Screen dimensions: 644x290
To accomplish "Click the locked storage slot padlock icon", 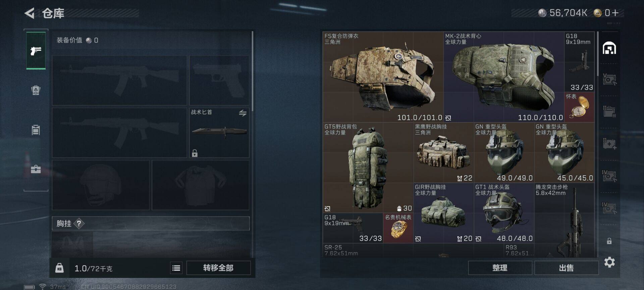I will point(609,241).
